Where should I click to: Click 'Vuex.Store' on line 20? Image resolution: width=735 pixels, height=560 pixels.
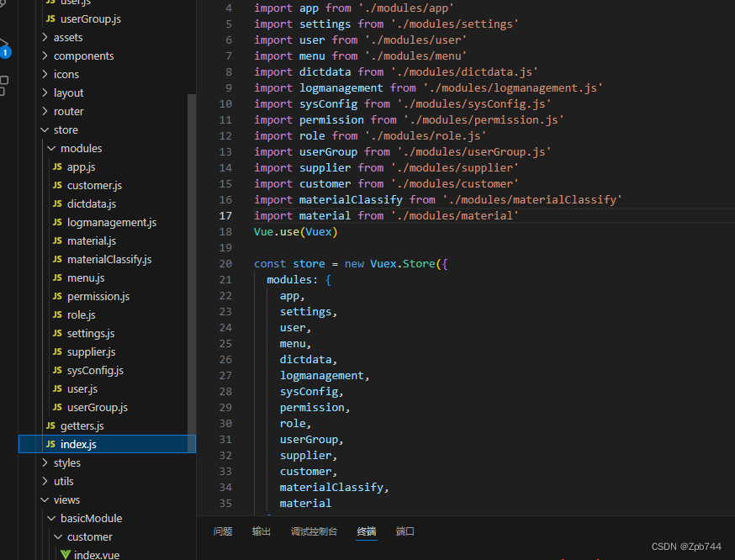pyautogui.click(x=403, y=264)
